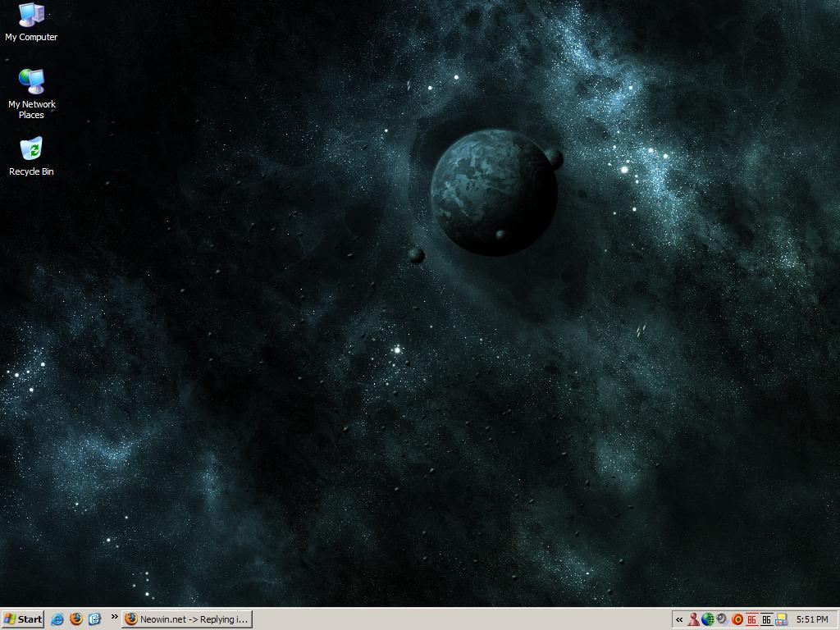Click the green globe tray icon
This screenshot has width=840, height=630.
(x=707, y=620)
